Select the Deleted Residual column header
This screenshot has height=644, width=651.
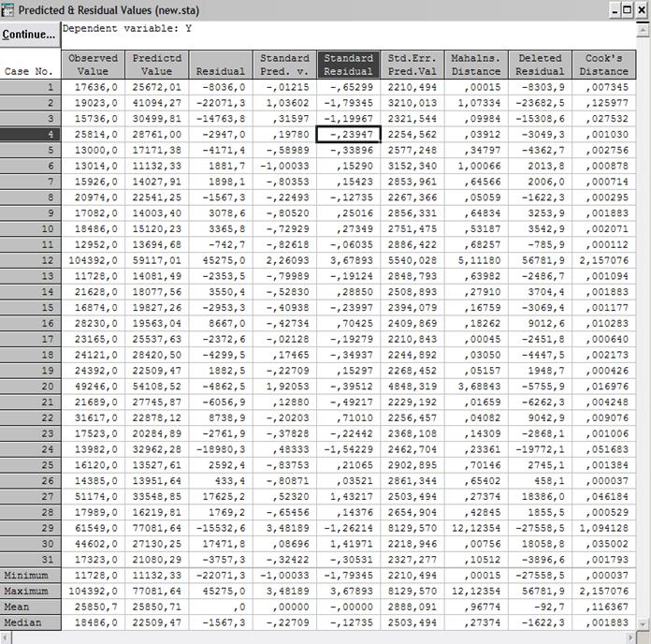point(539,64)
